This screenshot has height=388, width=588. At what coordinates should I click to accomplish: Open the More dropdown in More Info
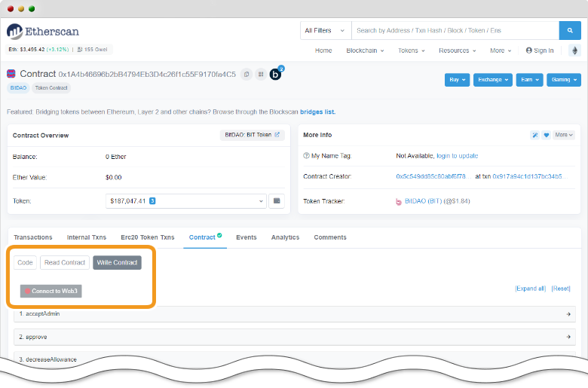(x=564, y=135)
